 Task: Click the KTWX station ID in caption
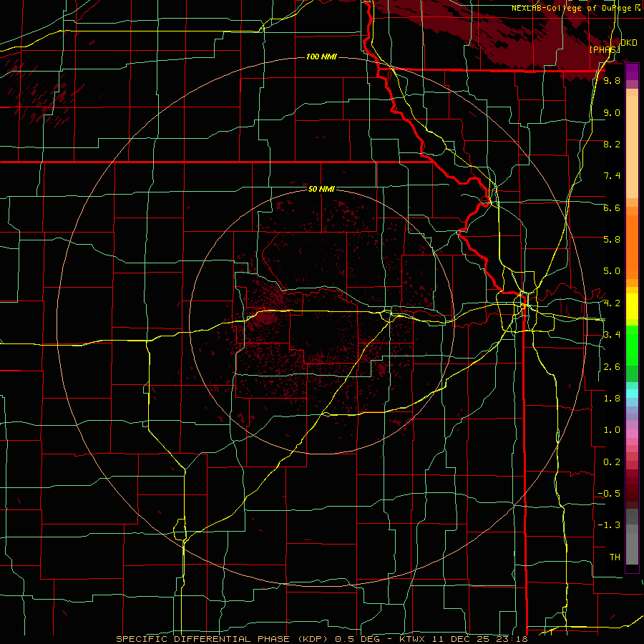(x=412, y=639)
